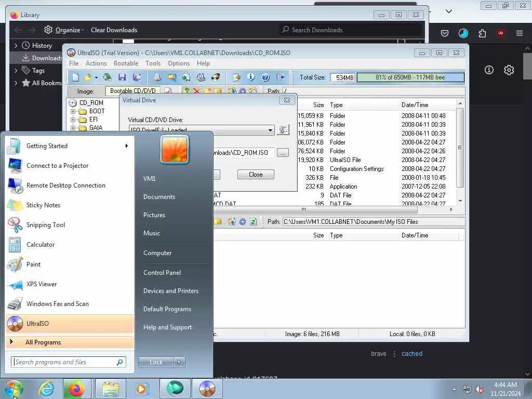
Task: Open the Organize dropdown in Library window
Action: (64, 30)
